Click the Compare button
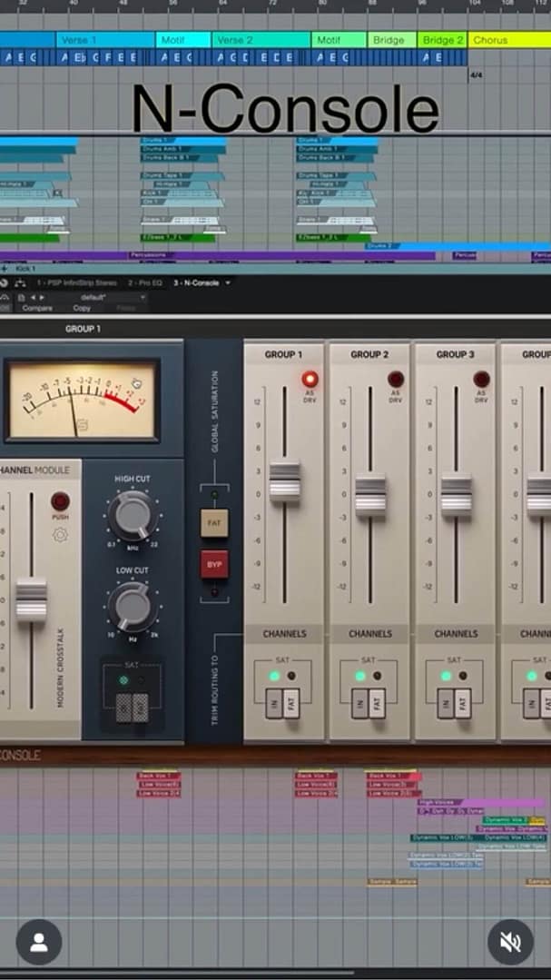Screen dimensions: 551x980 point(37,308)
